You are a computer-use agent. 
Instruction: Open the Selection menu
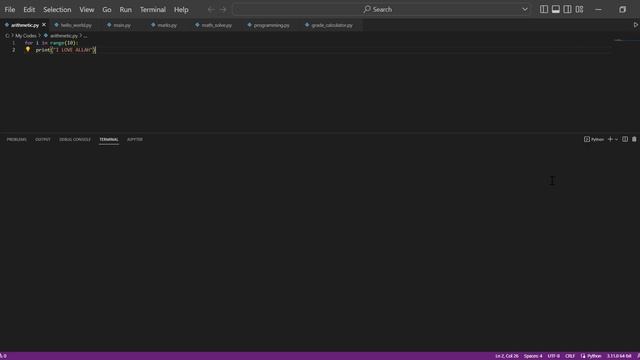(x=57, y=9)
